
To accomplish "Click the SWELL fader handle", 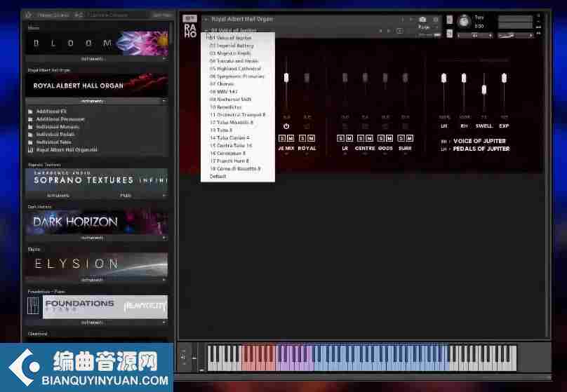I will [483, 90].
